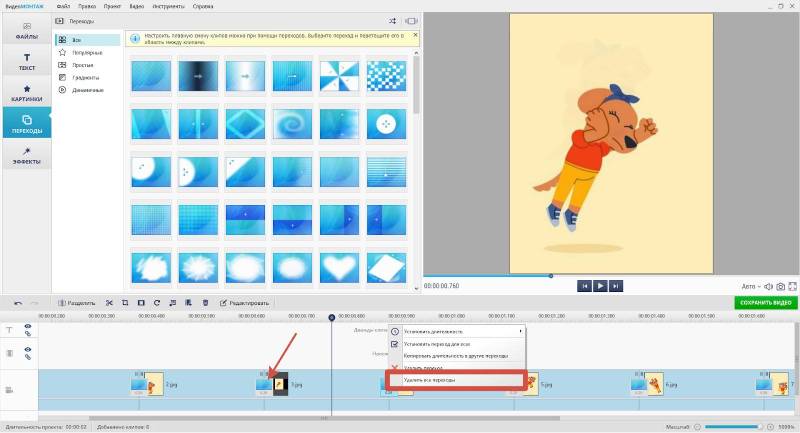The height and width of the screenshot is (433, 800).
Task: Click the Масштаб timeline zoom slider
Action: (734, 427)
